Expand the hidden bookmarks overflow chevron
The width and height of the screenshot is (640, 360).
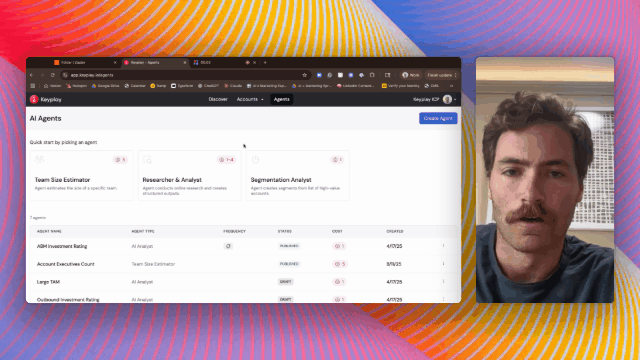click(x=451, y=86)
